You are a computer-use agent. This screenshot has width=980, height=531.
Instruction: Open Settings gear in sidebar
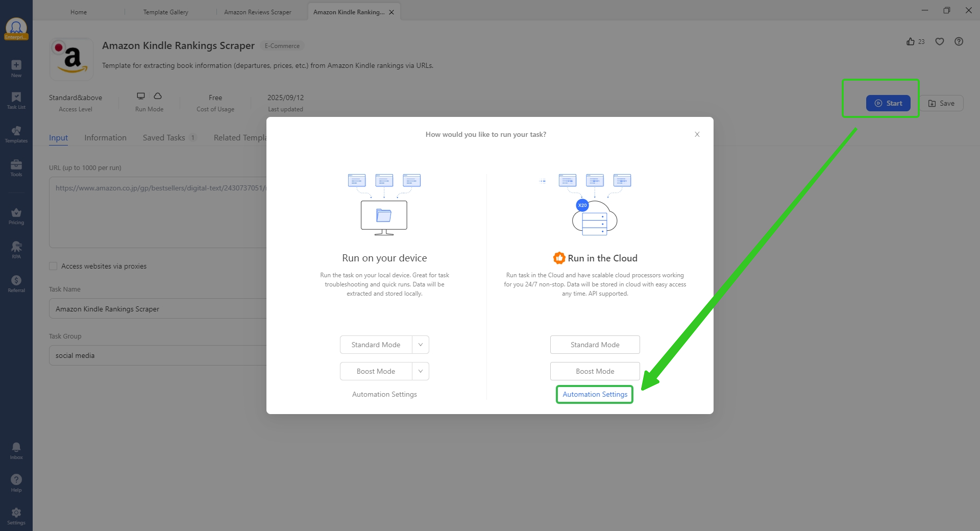point(16,516)
